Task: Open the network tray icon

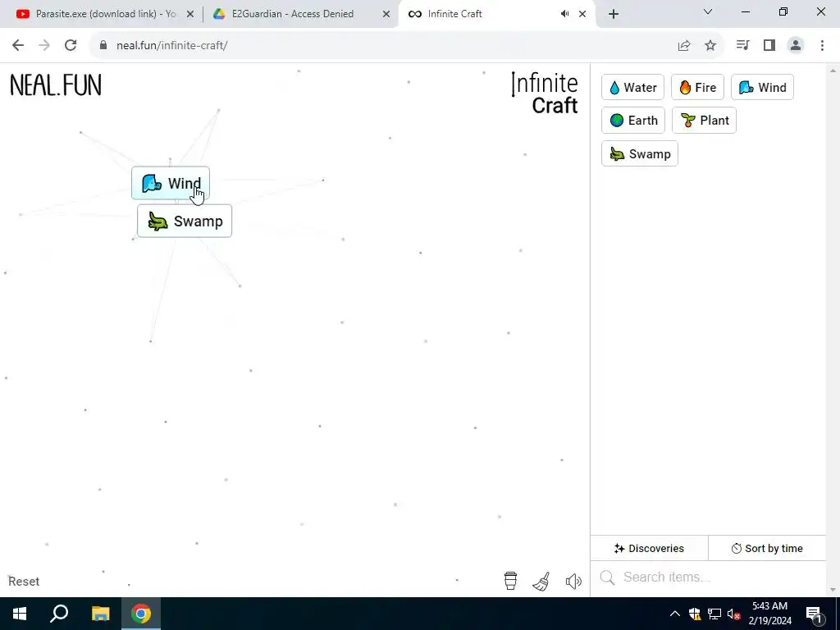Action: coord(714,614)
